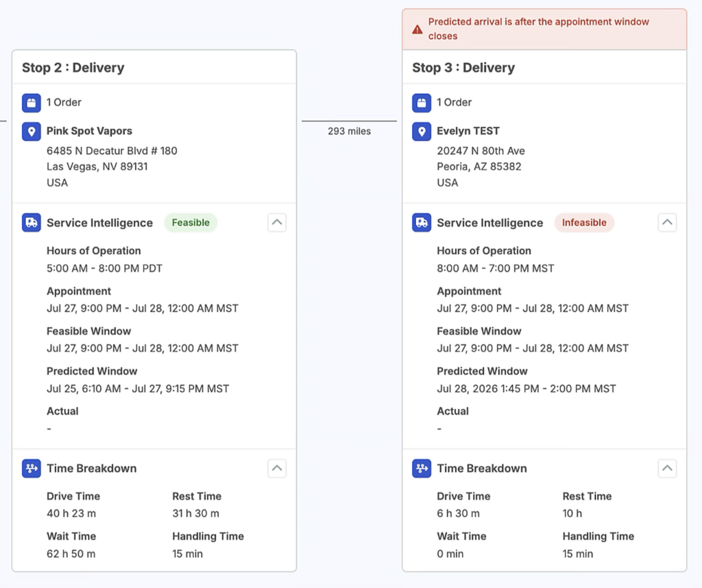This screenshot has width=702, height=588.
Task: Click Peoria, AZ 85382 text
Action: pos(479,167)
